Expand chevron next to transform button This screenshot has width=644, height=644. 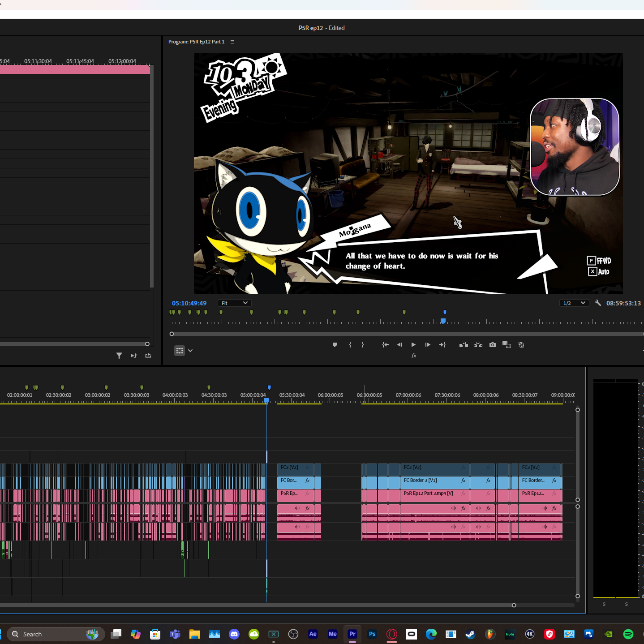[x=190, y=351]
